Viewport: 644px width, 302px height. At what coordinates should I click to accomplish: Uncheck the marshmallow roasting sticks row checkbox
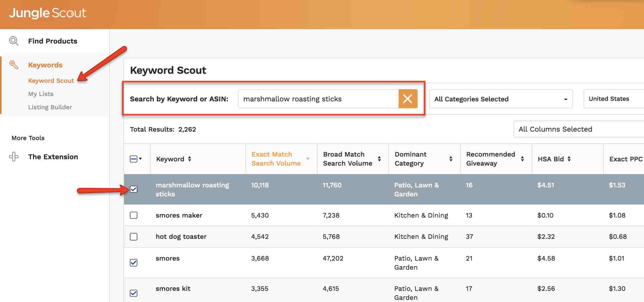coord(133,189)
